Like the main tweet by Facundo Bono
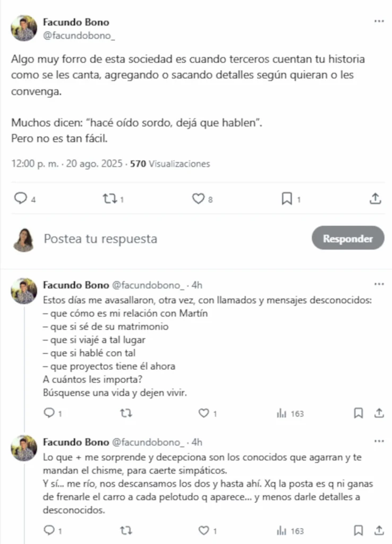The height and width of the screenshot is (544, 392). (x=199, y=199)
